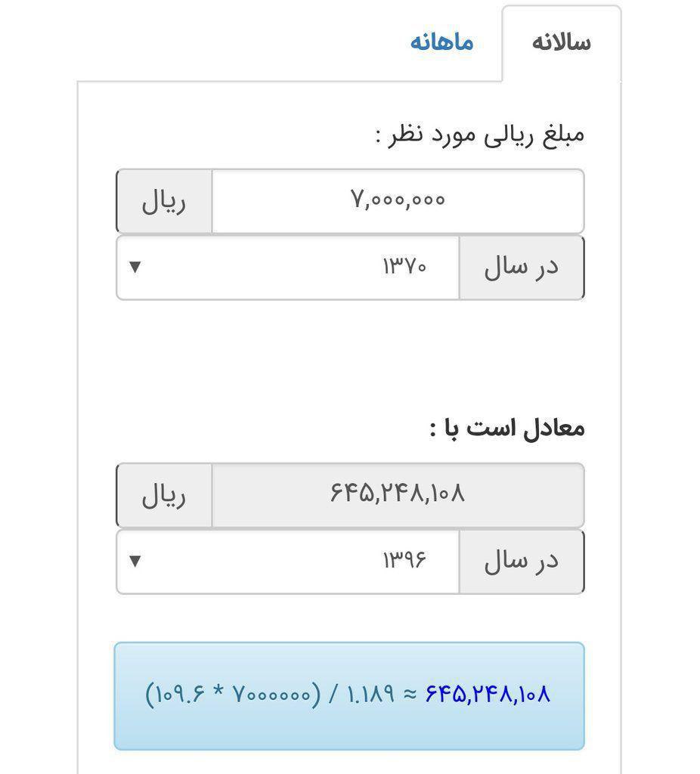Click the dark-blue ۶۴۵,۲۴۸,۱۰۸ in the formula
The width and height of the screenshot is (700, 774).
[x=488, y=693]
